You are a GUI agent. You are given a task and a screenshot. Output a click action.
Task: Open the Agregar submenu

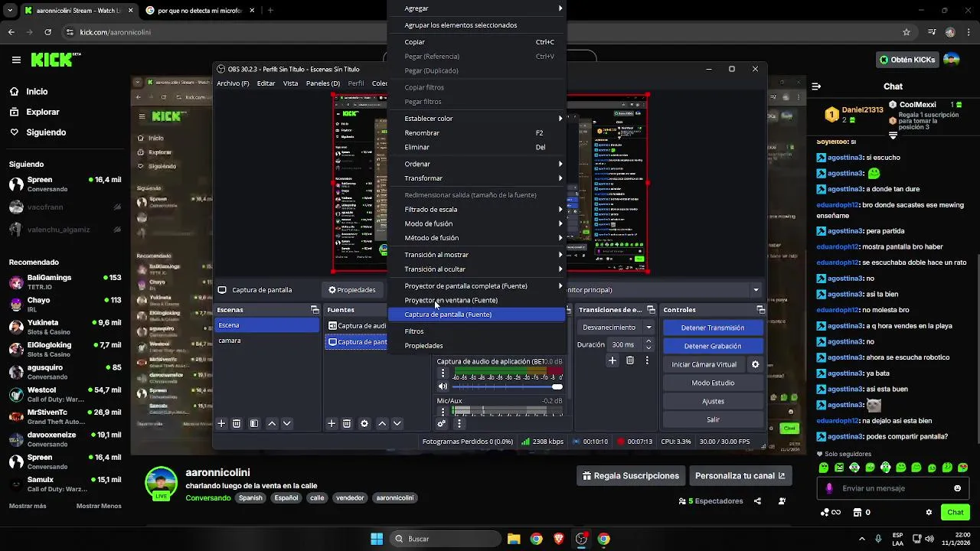[477, 8]
